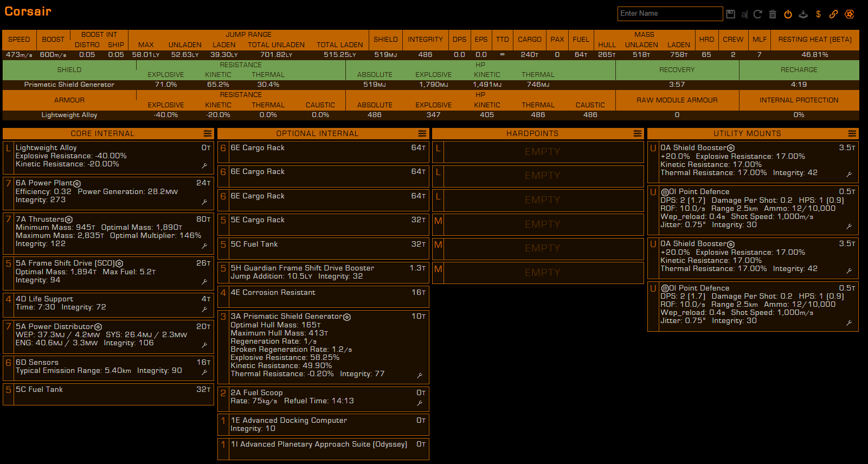Click the wrench icon on Lightweight Alloy
Viewport: 868px width, 464px height.
click(204, 166)
